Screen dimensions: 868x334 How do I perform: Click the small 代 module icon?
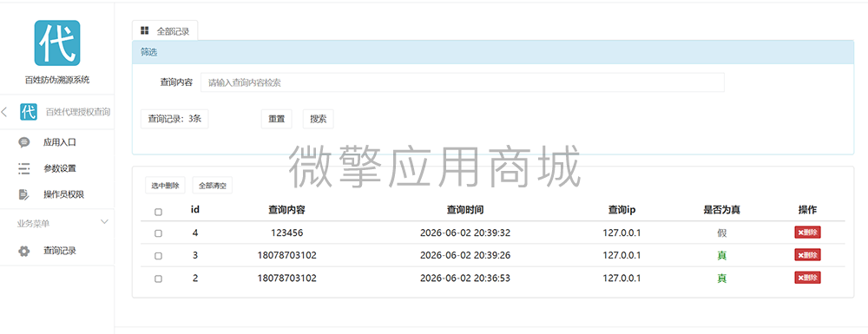[x=29, y=112]
